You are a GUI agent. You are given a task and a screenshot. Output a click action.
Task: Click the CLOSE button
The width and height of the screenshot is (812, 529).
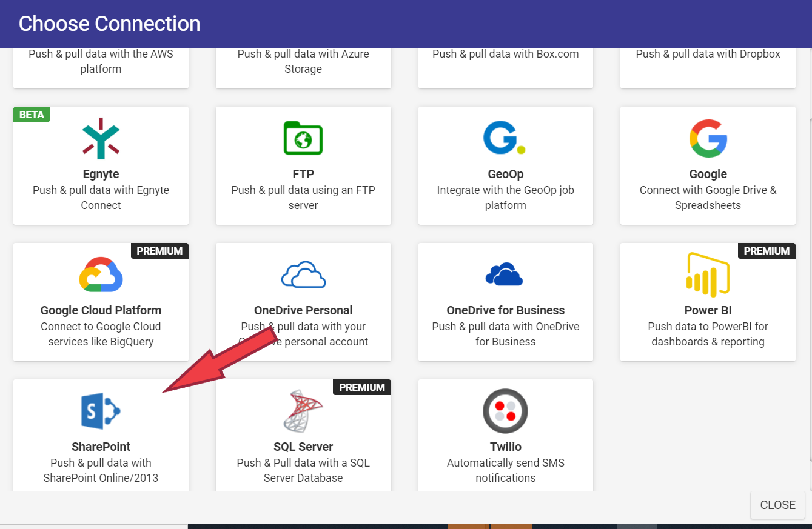coord(777,505)
